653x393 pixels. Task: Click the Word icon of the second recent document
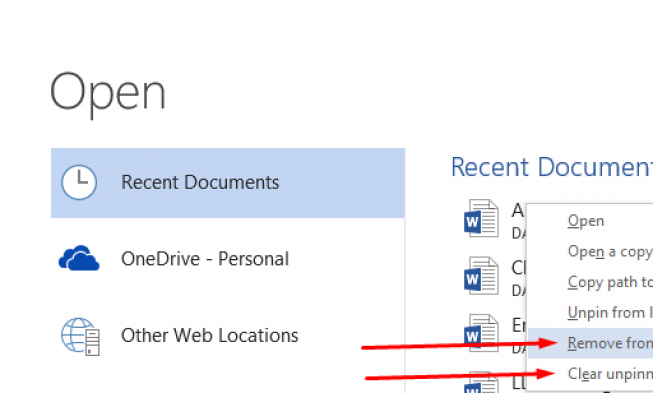pos(481,276)
